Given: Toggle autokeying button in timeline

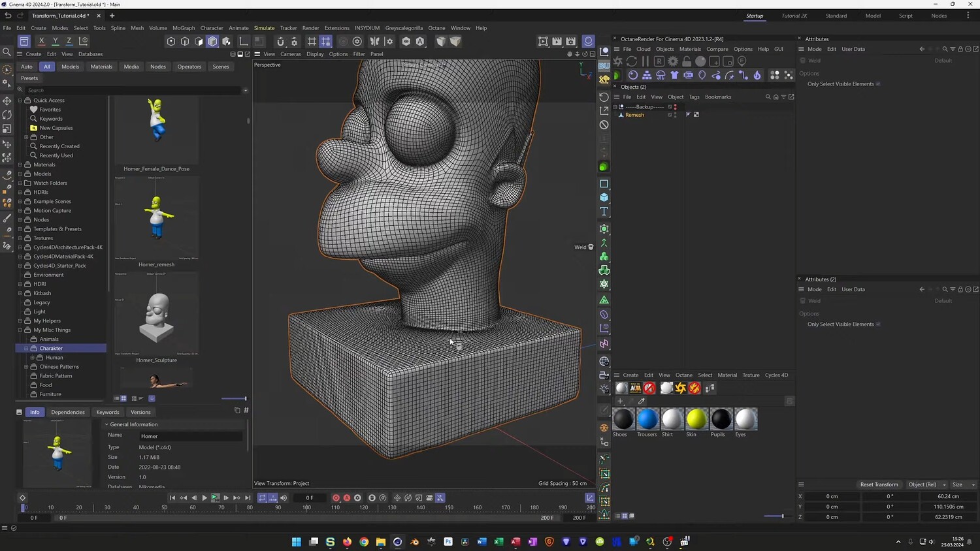Looking at the screenshot, I should pyautogui.click(x=347, y=497).
